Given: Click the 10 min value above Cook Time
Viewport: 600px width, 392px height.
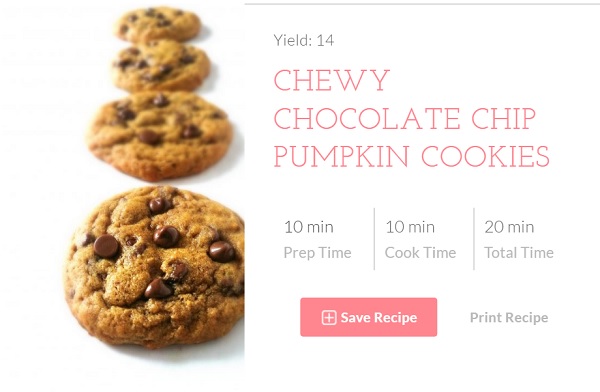Looking at the screenshot, I should (x=410, y=227).
